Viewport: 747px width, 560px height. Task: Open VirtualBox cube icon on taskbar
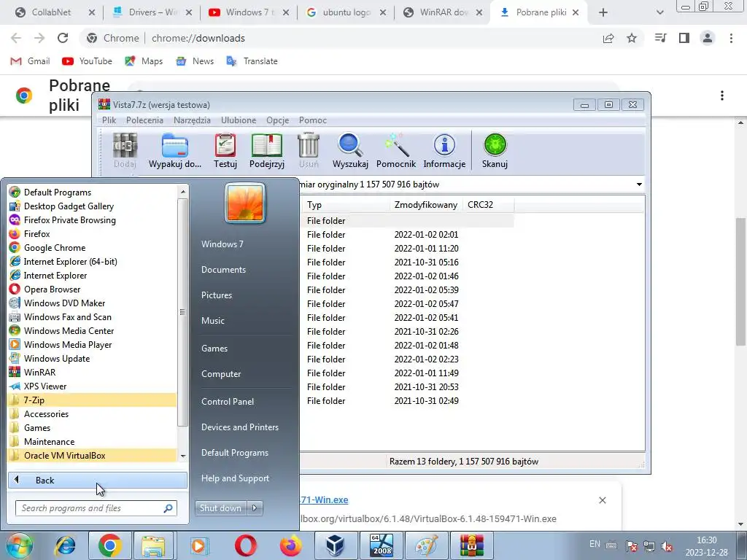336,545
